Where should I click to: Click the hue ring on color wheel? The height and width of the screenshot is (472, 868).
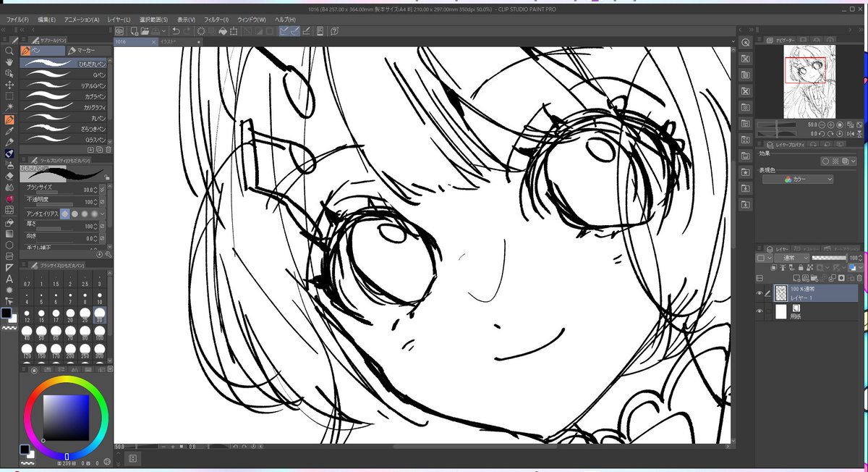(x=66, y=379)
